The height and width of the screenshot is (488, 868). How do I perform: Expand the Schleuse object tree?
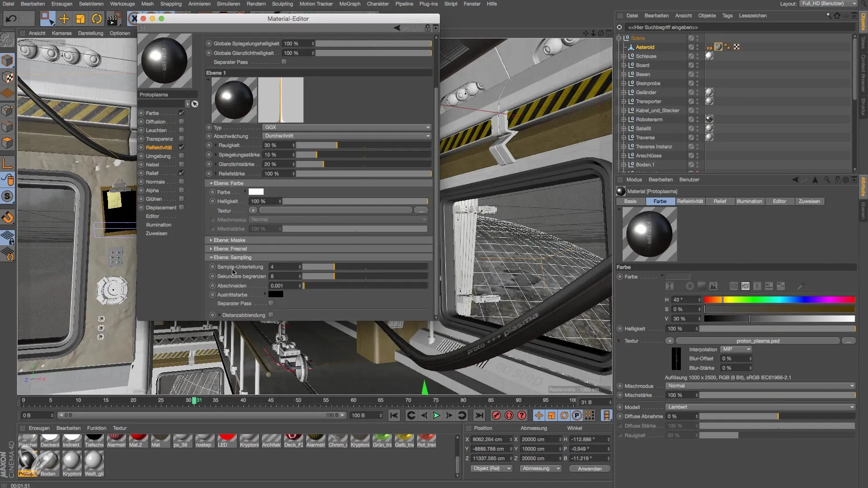[624, 56]
